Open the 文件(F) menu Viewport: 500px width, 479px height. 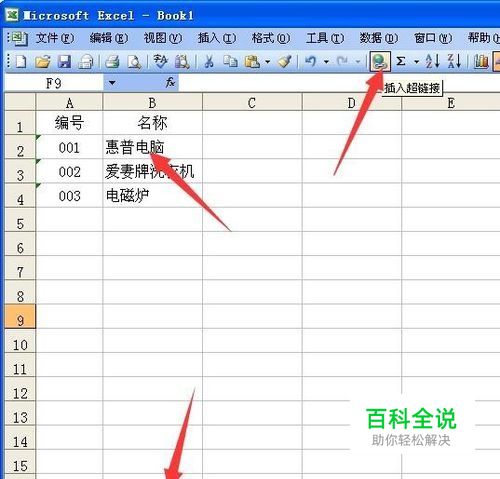pyautogui.click(x=55, y=38)
